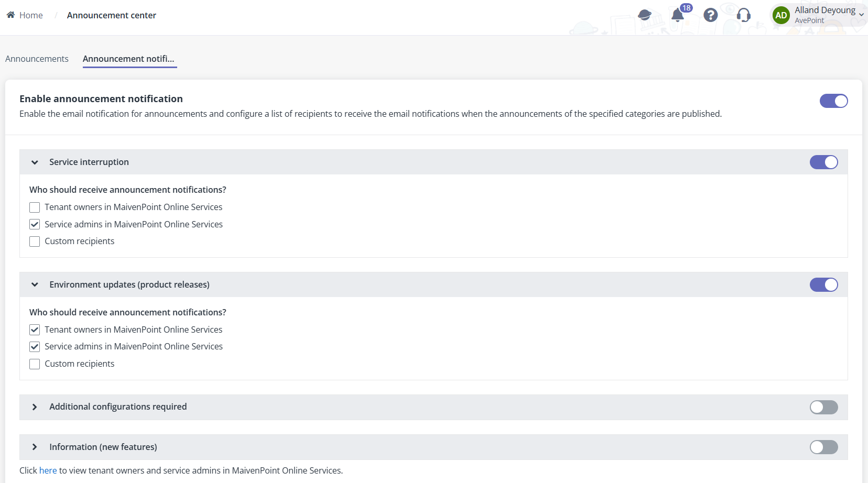
Task: Open Alland Deyoung account dropdown arrow
Action: pyautogui.click(x=861, y=15)
